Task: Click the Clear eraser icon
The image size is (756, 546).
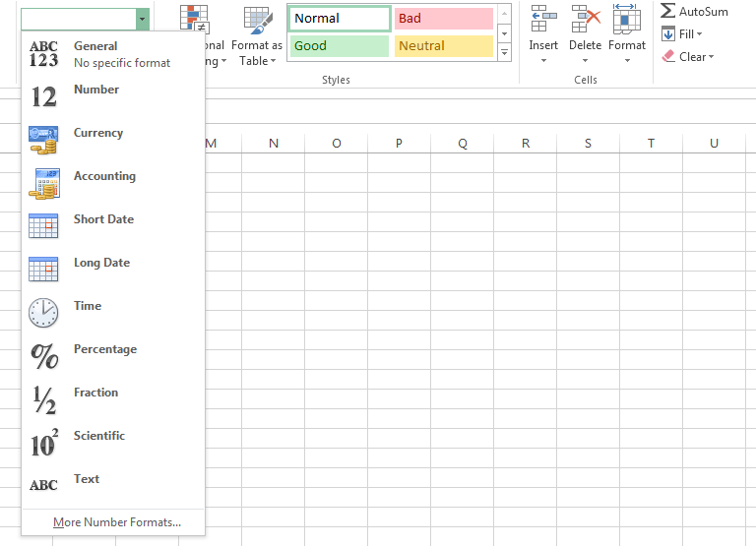Action: [x=668, y=56]
